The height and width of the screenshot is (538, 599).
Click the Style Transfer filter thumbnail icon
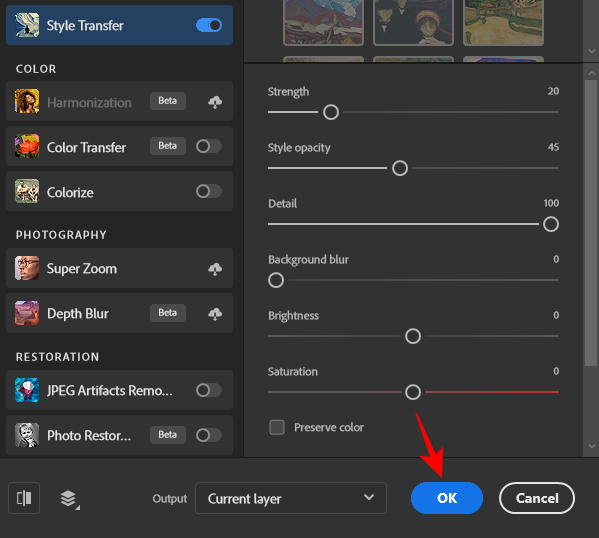click(27, 25)
